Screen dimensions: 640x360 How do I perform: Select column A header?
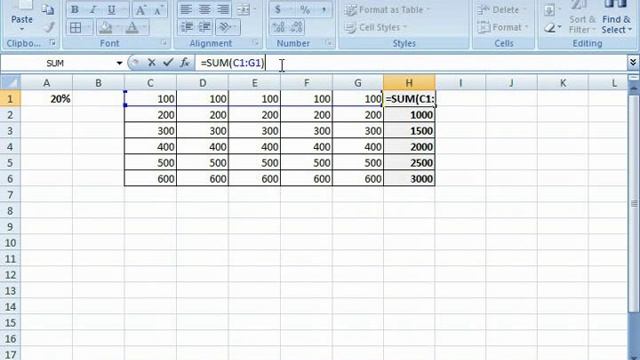point(47,83)
